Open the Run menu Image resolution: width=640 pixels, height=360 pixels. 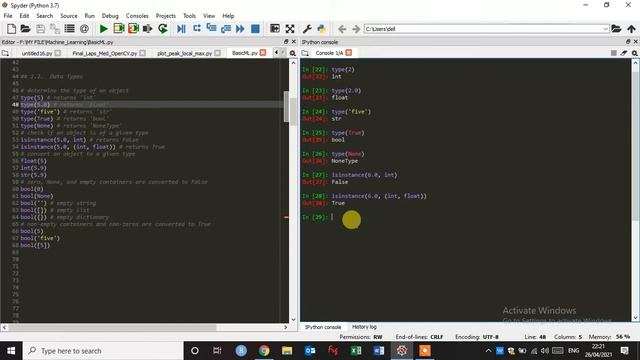click(x=89, y=16)
